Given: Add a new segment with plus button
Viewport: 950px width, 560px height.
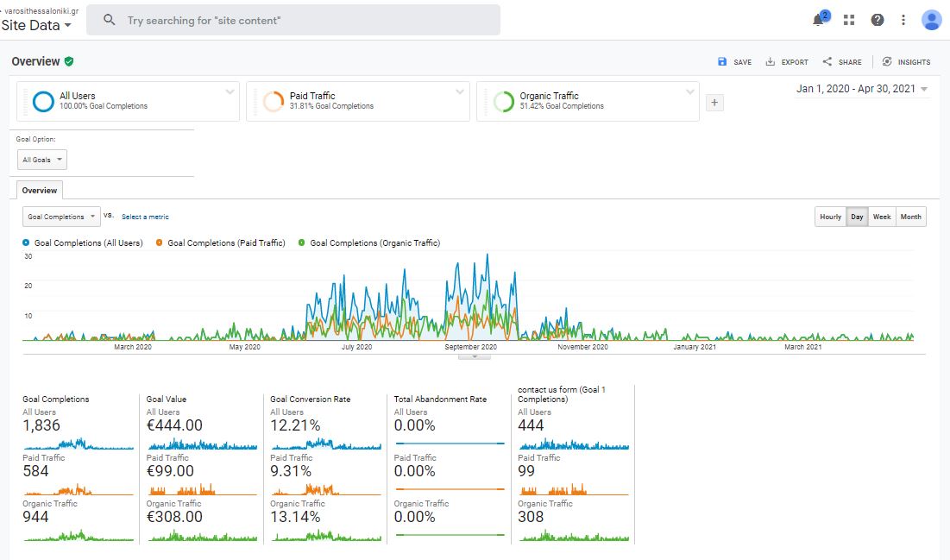Looking at the screenshot, I should pos(714,103).
